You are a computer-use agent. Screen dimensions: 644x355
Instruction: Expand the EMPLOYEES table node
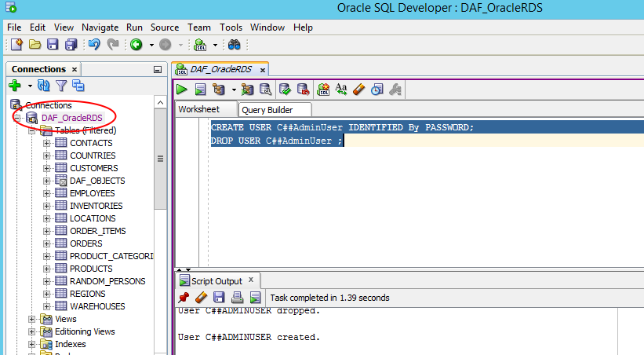(46, 193)
